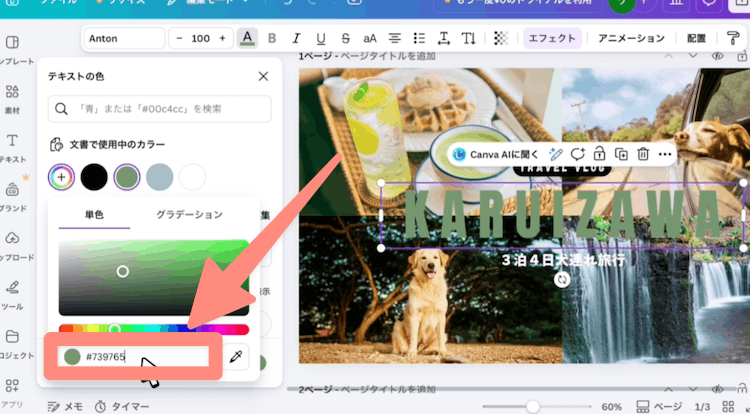
Task: Open the タイマー timer
Action: (122, 407)
